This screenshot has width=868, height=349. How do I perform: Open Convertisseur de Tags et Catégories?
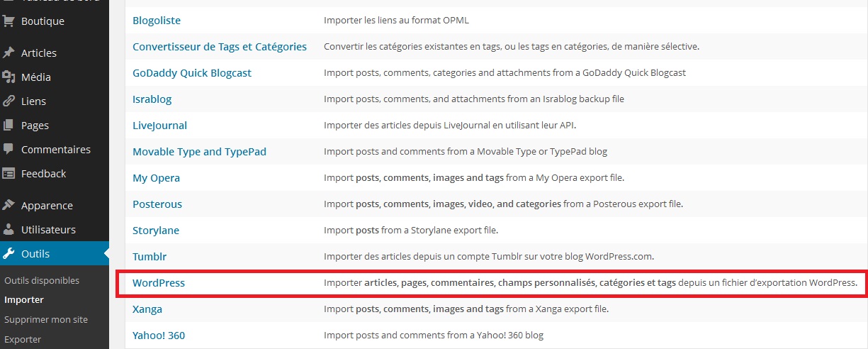pyautogui.click(x=220, y=47)
